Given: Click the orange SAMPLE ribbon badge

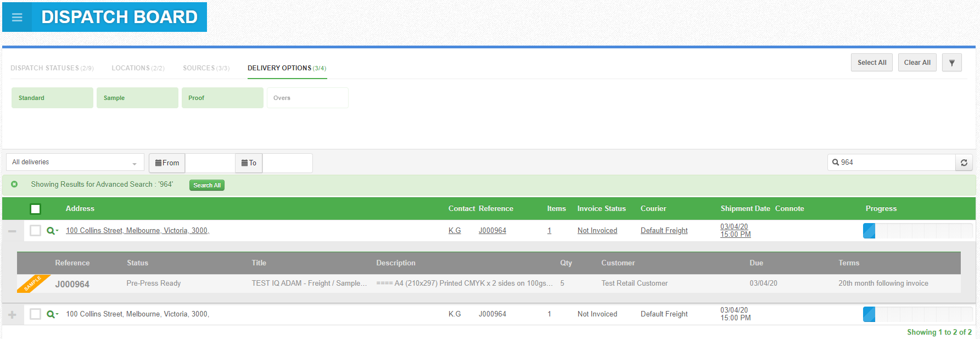Looking at the screenshot, I should point(32,284).
